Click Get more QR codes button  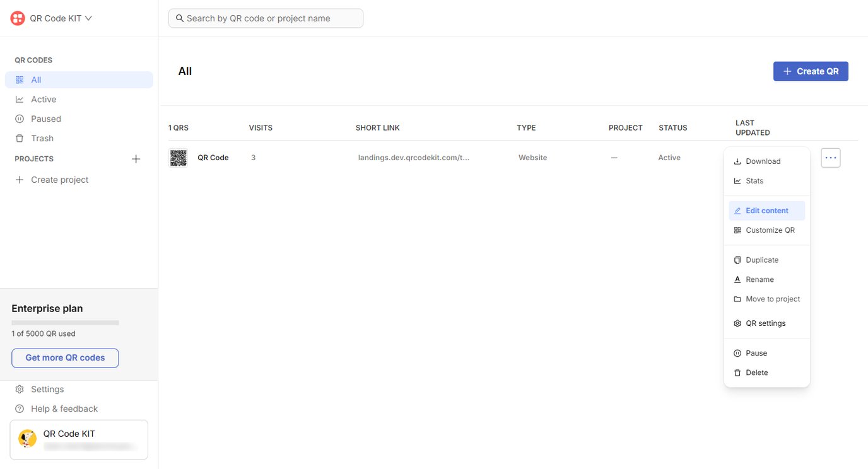point(65,357)
